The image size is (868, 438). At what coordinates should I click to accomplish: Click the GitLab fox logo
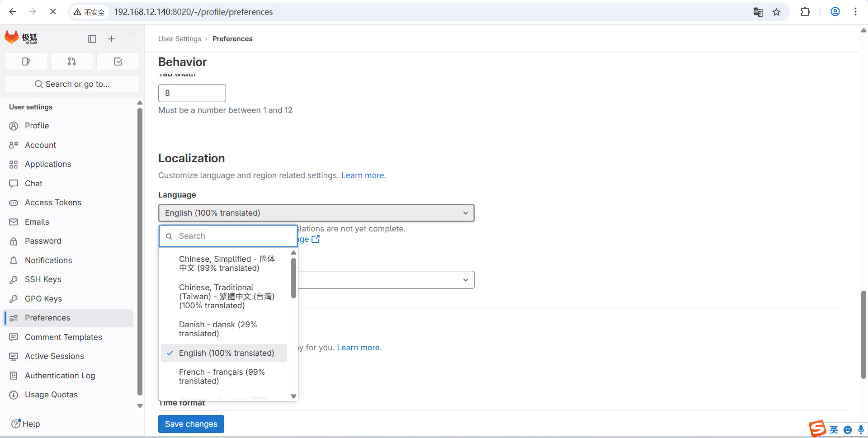(12, 38)
